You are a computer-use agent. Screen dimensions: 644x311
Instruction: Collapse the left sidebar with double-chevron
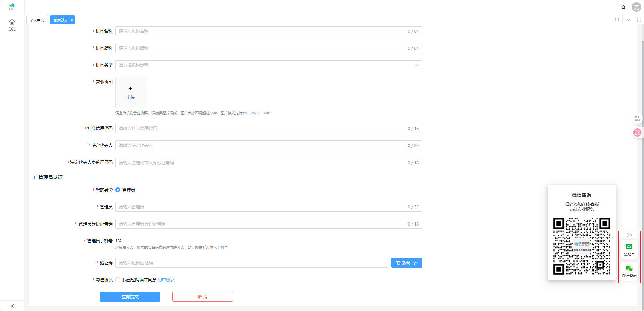pyautogui.click(x=12, y=306)
